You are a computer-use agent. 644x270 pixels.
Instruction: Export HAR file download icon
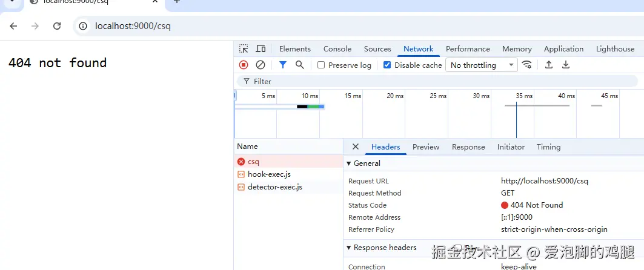(566, 65)
